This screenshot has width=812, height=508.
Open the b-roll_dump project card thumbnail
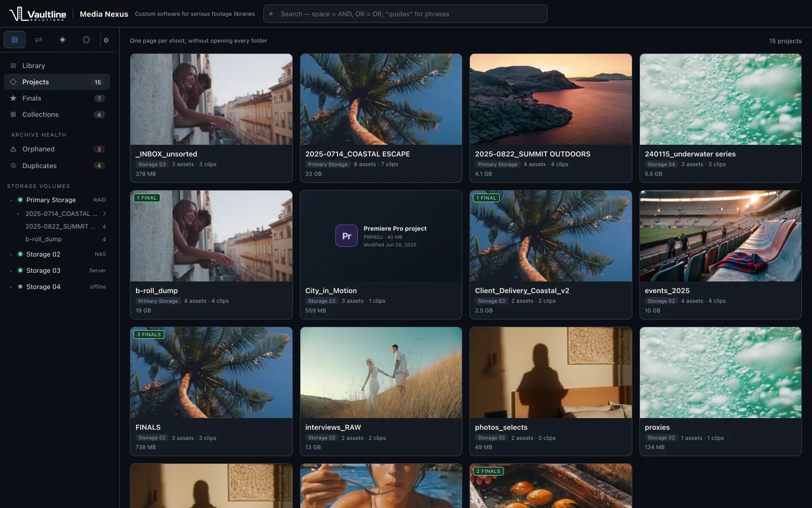[x=211, y=236]
